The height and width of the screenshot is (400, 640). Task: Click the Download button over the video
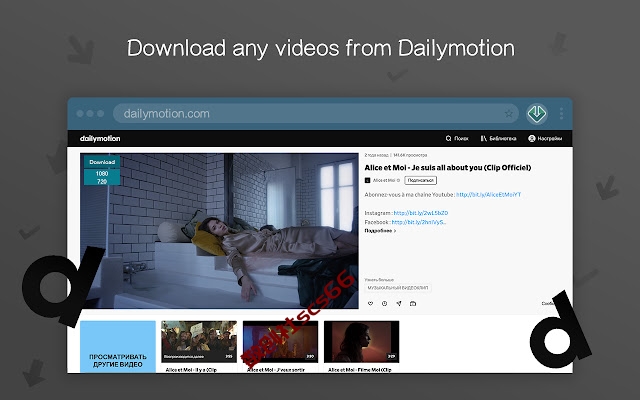click(102, 162)
